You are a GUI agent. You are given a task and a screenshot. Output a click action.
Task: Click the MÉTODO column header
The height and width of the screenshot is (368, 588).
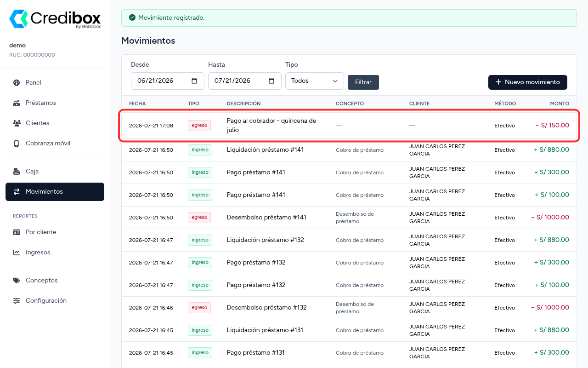click(x=505, y=104)
